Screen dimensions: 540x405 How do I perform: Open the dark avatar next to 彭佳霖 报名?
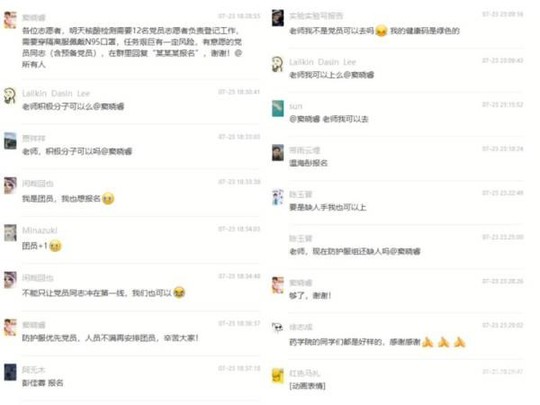pos(10,372)
